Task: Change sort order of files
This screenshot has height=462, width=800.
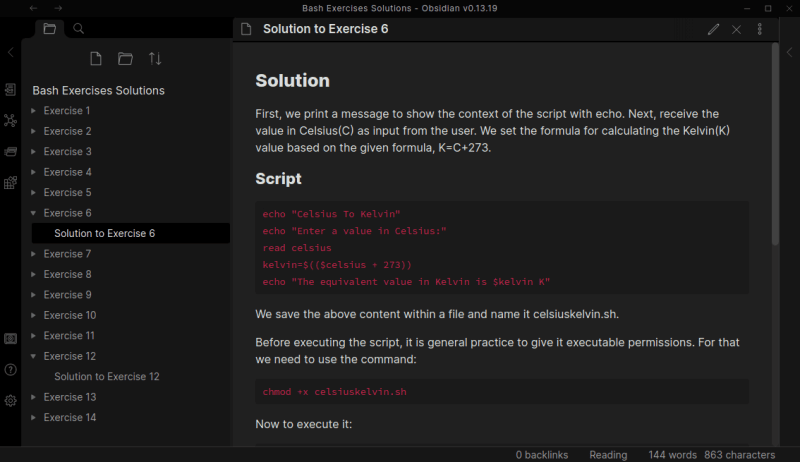Action: pyautogui.click(x=154, y=59)
